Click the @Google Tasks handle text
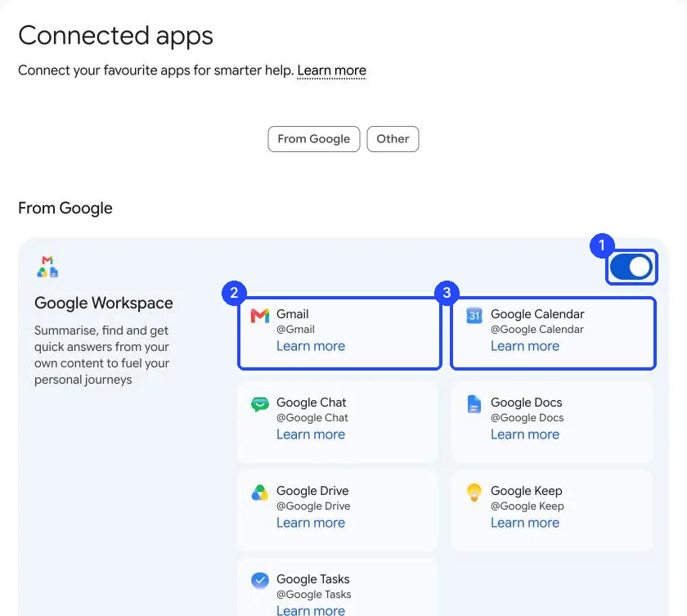Screen dimensions: 687x616 (314, 595)
